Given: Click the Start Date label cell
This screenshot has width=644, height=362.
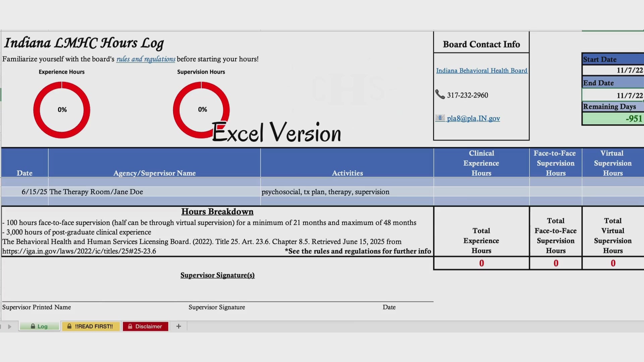Looking at the screenshot, I should point(613,59).
